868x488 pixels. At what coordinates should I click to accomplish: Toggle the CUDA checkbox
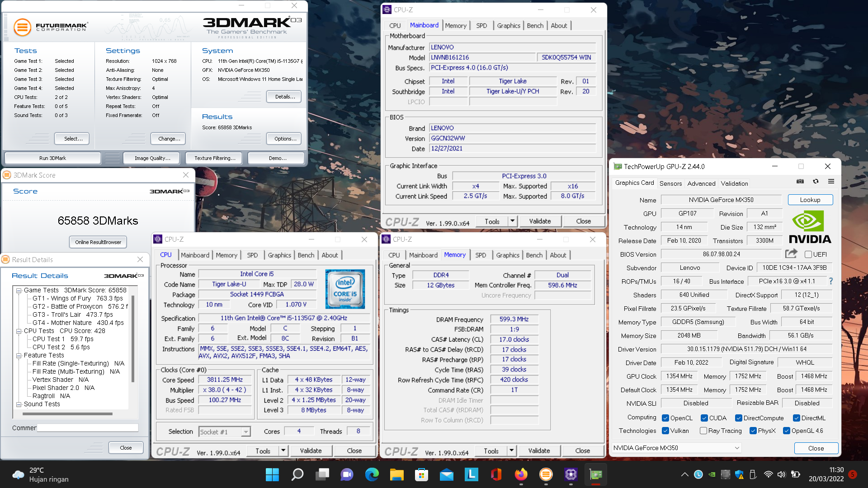tap(704, 418)
